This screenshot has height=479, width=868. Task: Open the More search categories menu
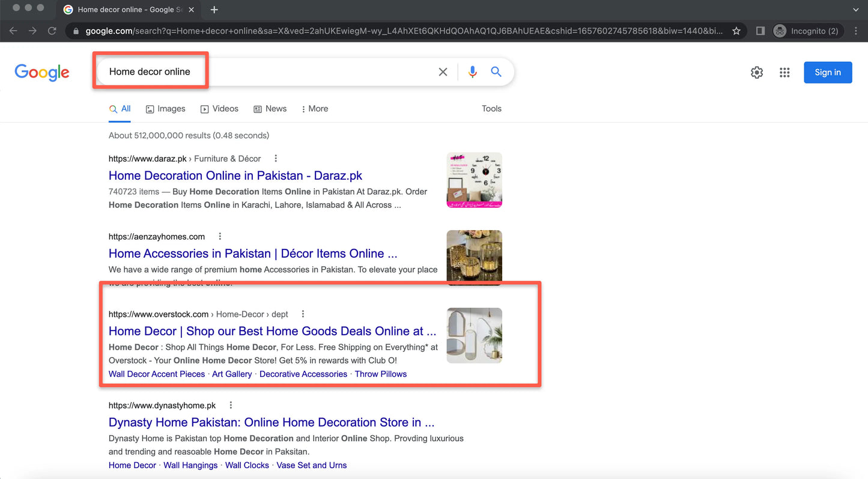point(314,109)
